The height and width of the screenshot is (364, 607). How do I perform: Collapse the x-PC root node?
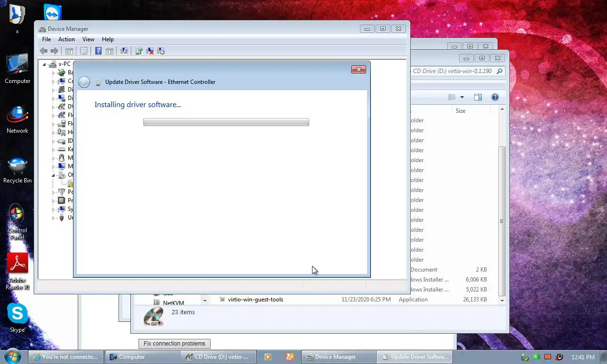(x=45, y=64)
